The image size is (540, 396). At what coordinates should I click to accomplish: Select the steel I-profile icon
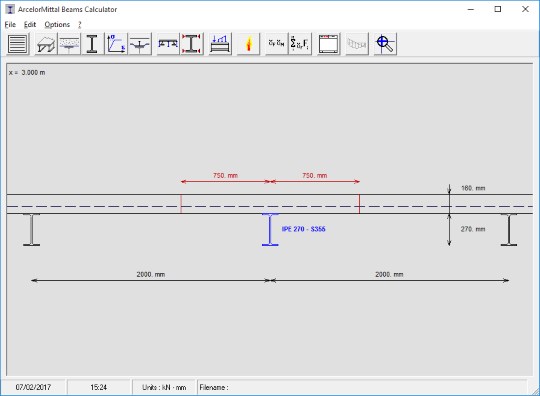[92, 44]
